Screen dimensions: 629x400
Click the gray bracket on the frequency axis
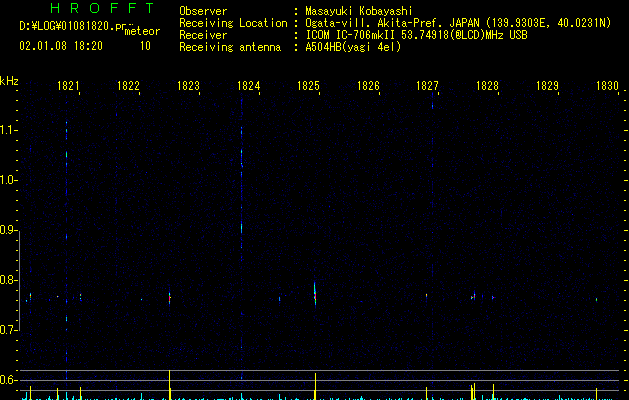[x=19, y=280]
